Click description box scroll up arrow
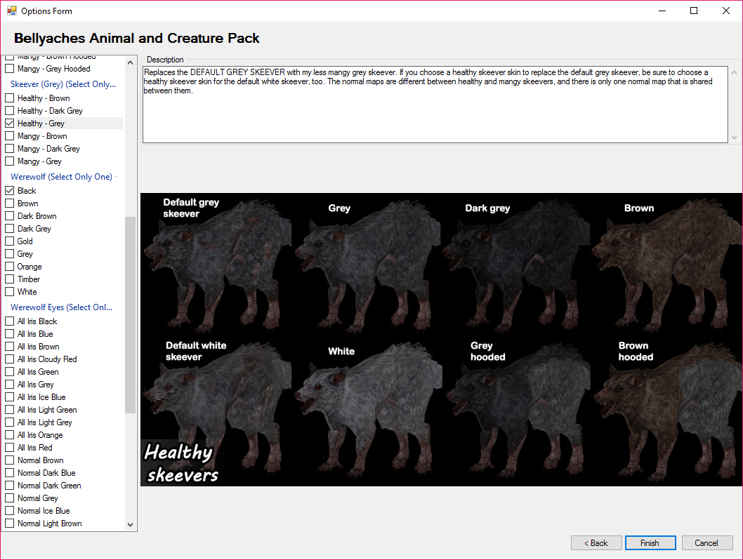743x560 pixels. tap(734, 72)
